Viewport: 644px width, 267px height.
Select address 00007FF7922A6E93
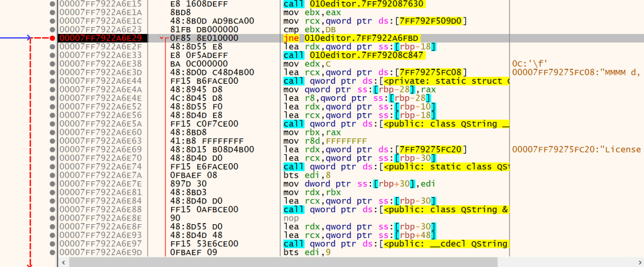101,236
